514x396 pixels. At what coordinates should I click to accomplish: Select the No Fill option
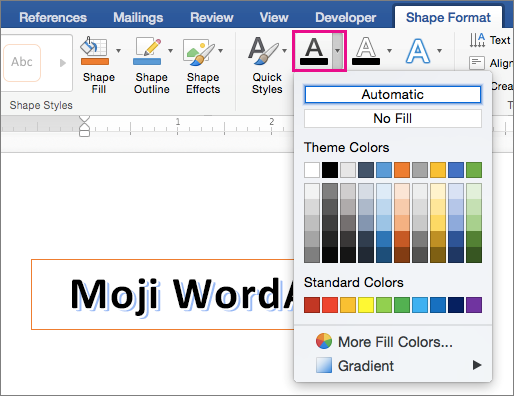coord(393,118)
